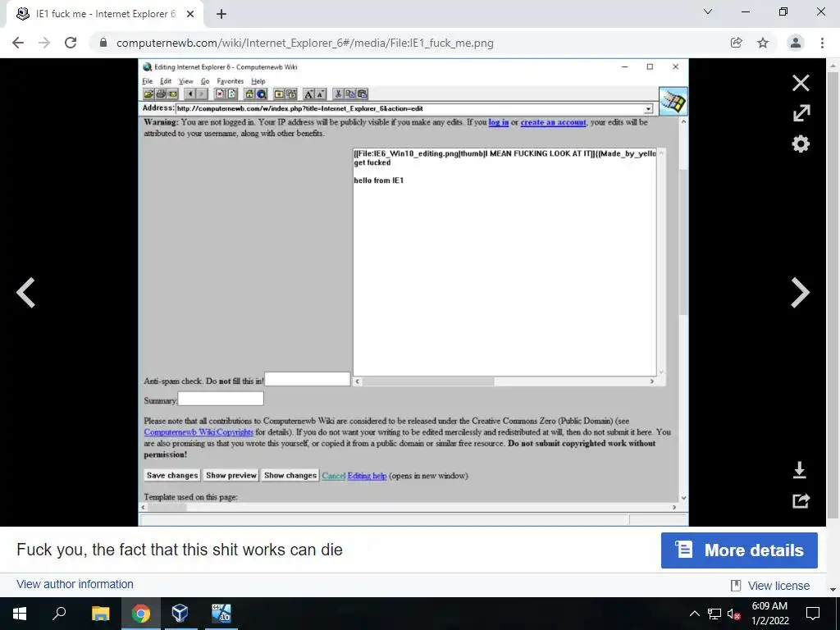
Task: Click the scissors Cut icon in IE1 toolbar
Action: point(338,94)
